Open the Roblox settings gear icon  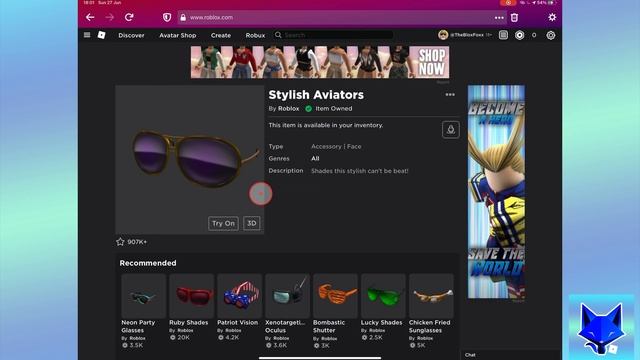(551, 35)
